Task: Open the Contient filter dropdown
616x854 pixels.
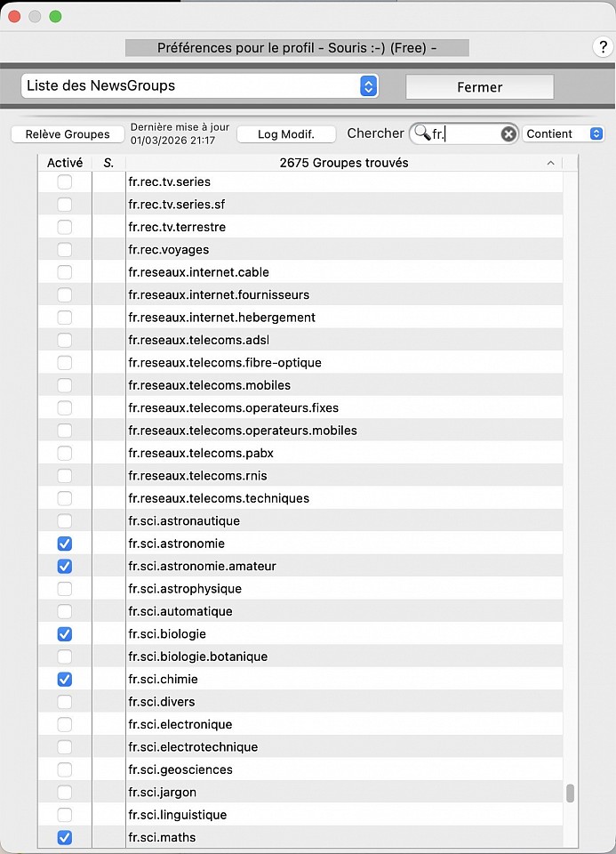Action: [x=563, y=133]
